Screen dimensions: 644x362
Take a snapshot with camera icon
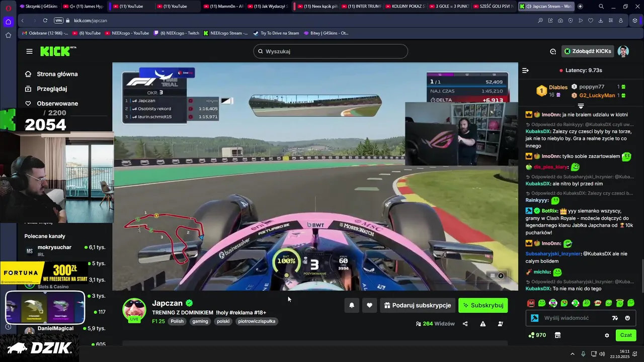click(560, 21)
